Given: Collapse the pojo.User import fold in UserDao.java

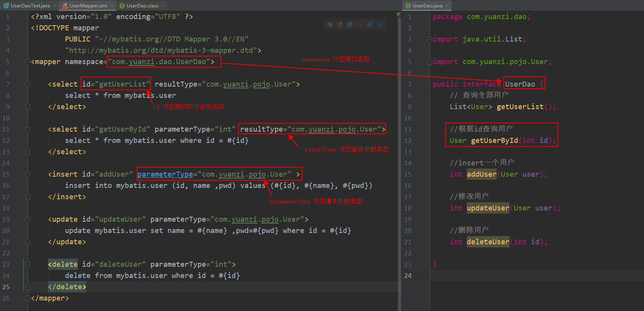Looking at the screenshot, I should pos(429,62).
